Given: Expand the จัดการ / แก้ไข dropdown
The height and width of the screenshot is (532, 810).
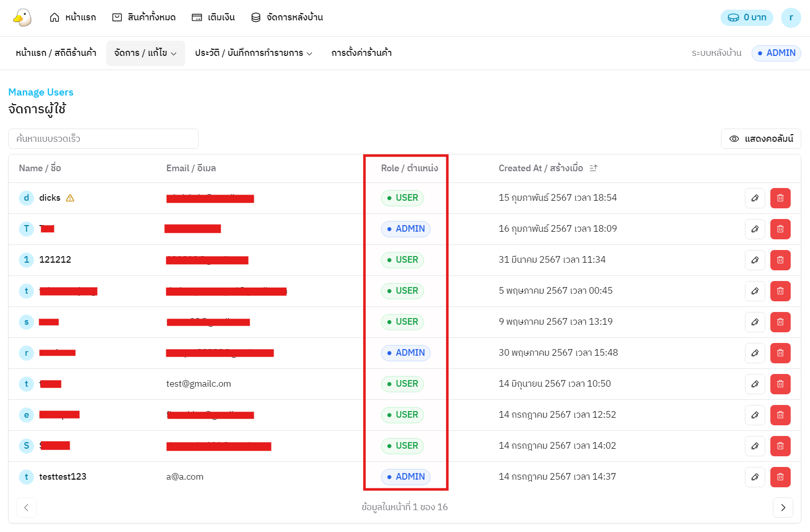Looking at the screenshot, I should [145, 53].
